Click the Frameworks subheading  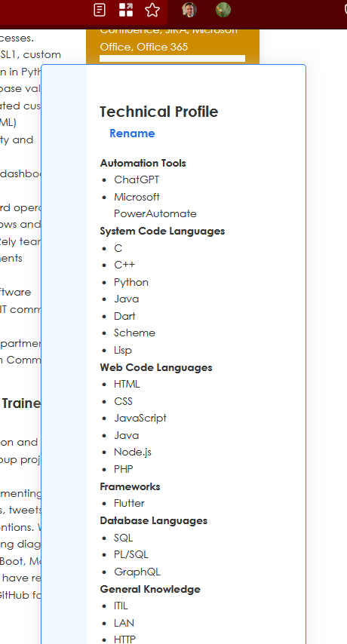tap(131, 486)
